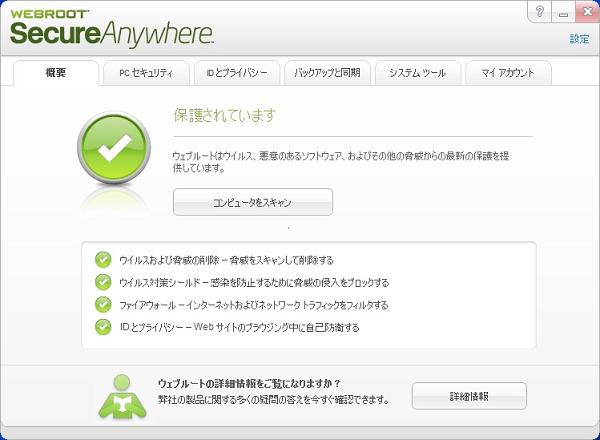Image resolution: width=600 pixels, height=440 pixels.
Task: Open the マイ アカウント tab
Action: [508, 73]
